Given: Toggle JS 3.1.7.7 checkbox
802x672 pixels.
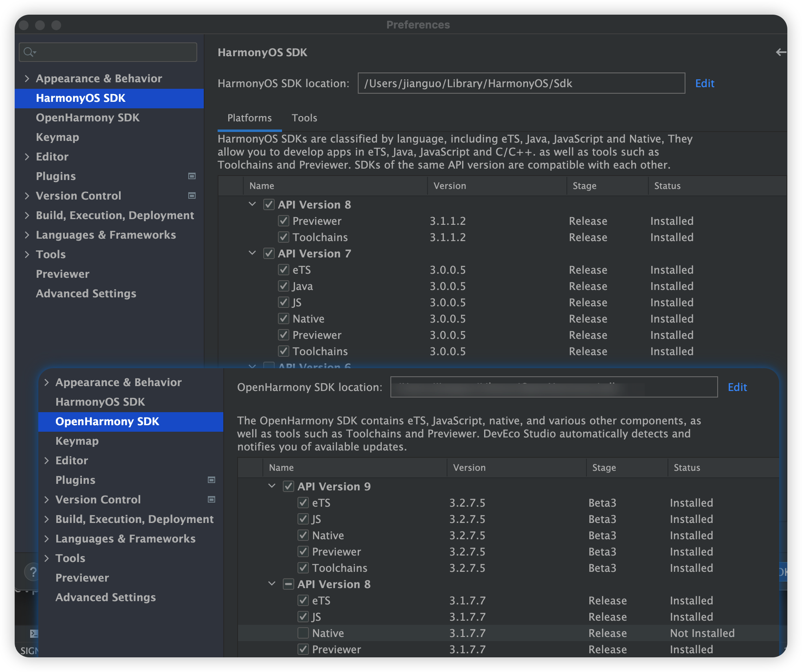Looking at the screenshot, I should click(303, 617).
